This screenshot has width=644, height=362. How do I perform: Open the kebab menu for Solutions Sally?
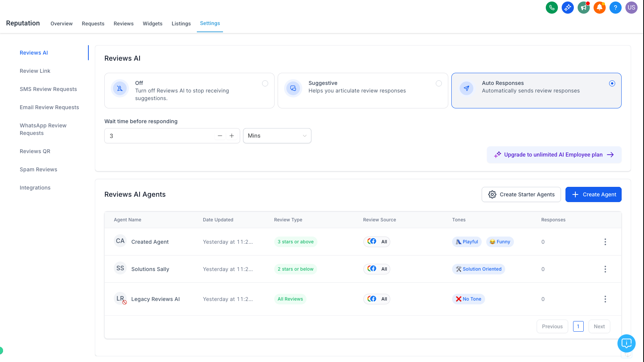pos(605,269)
